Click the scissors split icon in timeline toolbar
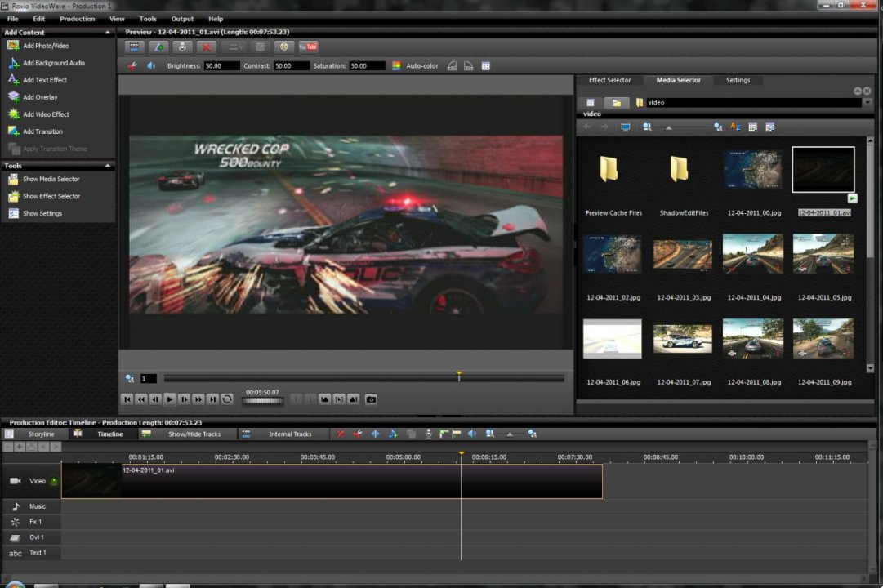Viewport: 883px width, 588px height. pos(358,434)
